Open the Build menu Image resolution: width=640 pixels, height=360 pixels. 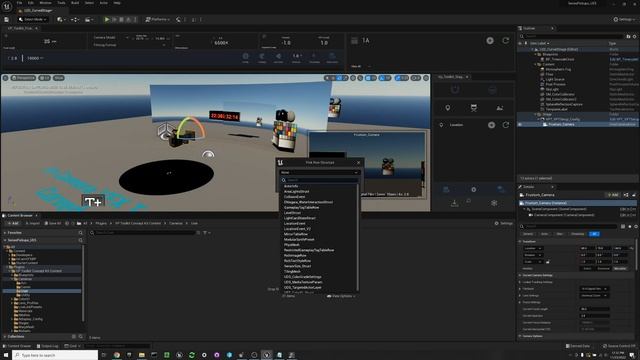click(75, 3)
